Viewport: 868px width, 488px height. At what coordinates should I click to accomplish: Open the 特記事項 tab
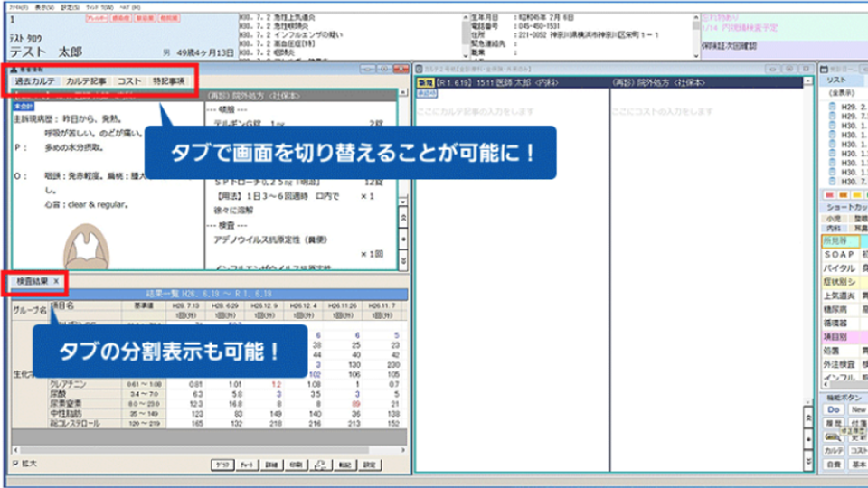(x=168, y=81)
